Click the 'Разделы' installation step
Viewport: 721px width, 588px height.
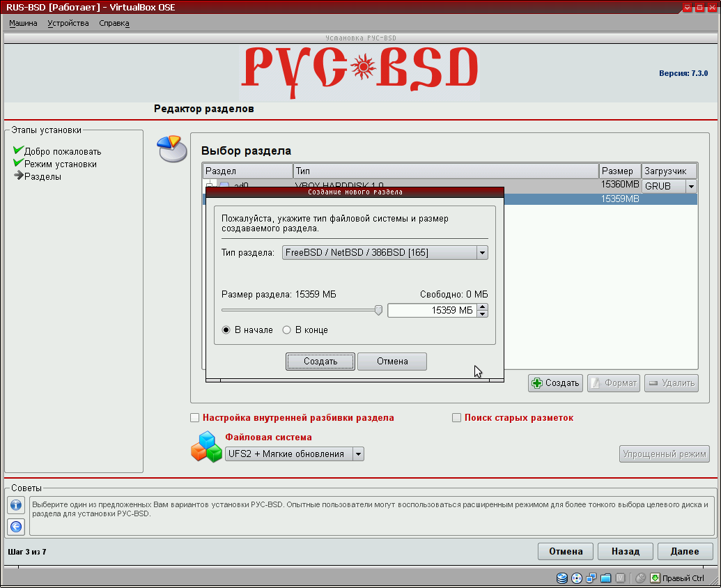(x=42, y=176)
